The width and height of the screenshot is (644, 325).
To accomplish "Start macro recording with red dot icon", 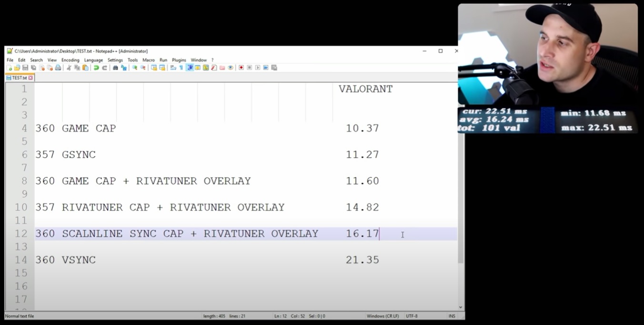I will (x=241, y=68).
